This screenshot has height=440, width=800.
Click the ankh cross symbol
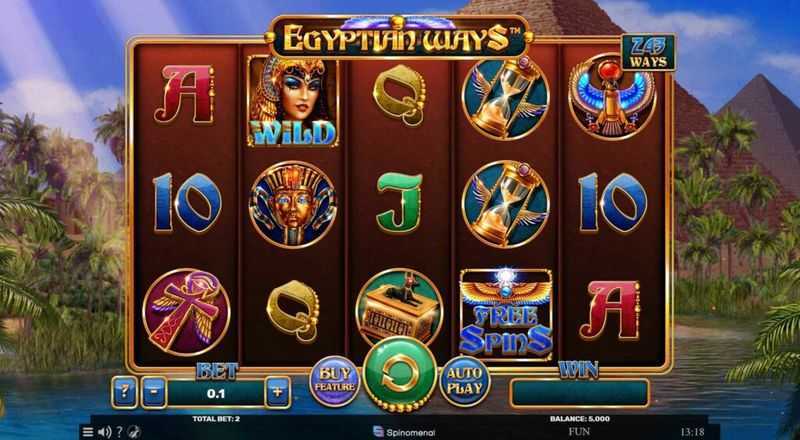[186, 312]
